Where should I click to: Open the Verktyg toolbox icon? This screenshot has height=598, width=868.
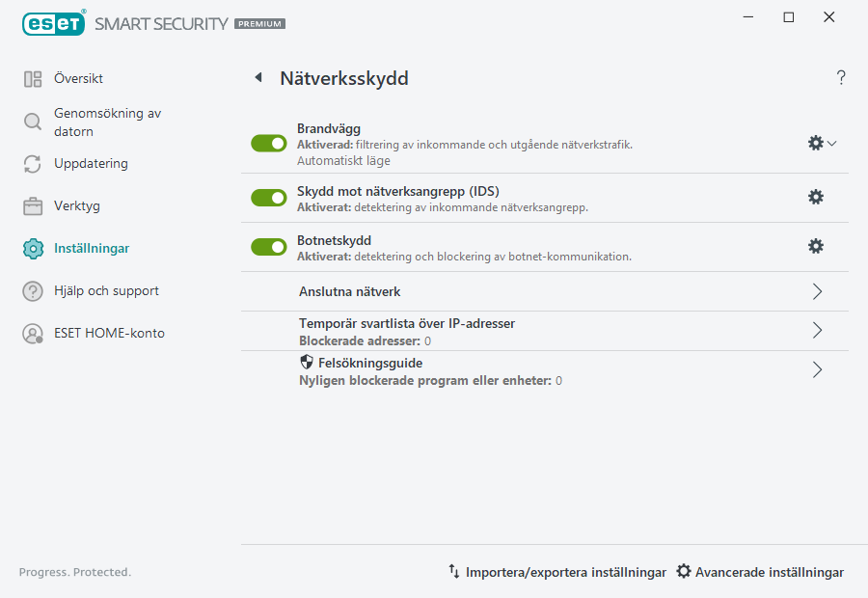pyautogui.click(x=30, y=205)
